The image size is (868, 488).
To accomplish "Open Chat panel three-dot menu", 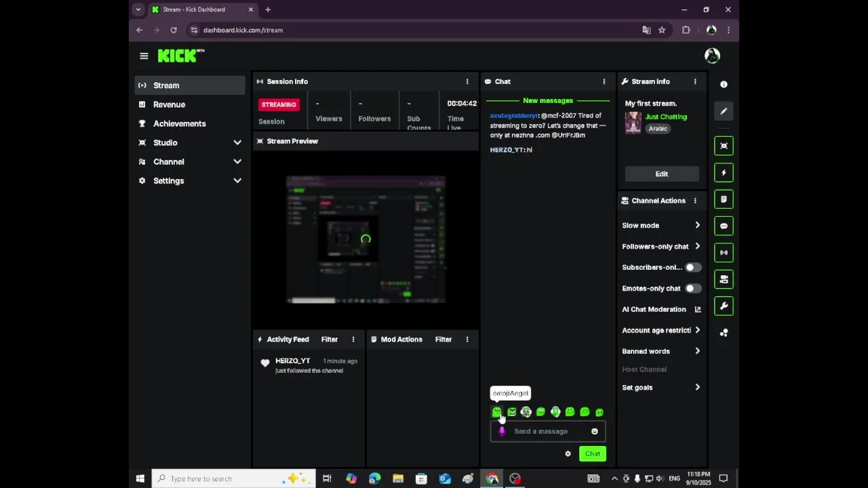I will 604,81.
